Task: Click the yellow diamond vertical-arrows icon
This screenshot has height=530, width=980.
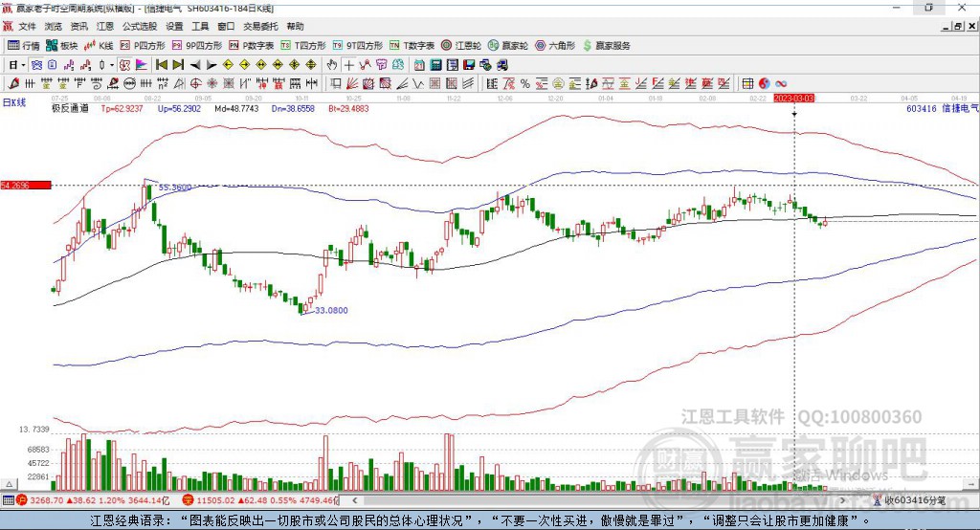Action: point(311,65)
